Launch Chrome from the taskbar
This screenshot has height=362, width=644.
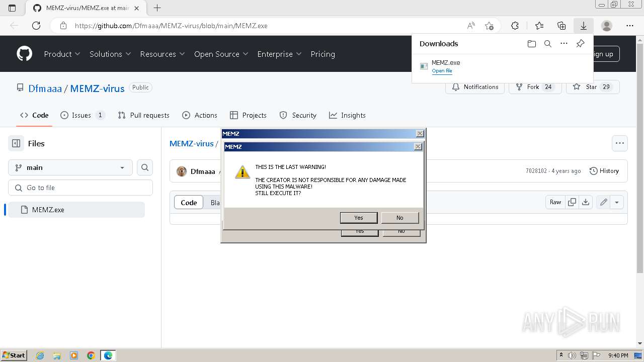tap(91, 355)
